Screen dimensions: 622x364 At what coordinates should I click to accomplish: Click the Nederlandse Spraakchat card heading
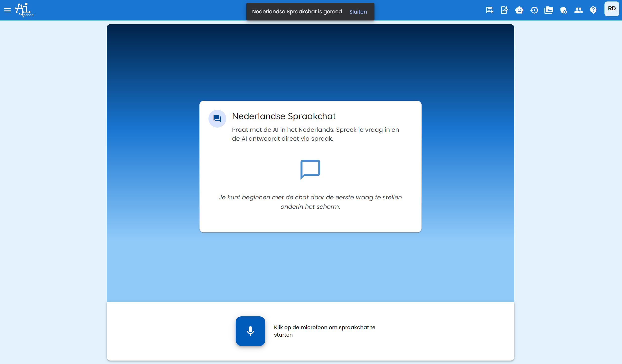pos(284,116)
